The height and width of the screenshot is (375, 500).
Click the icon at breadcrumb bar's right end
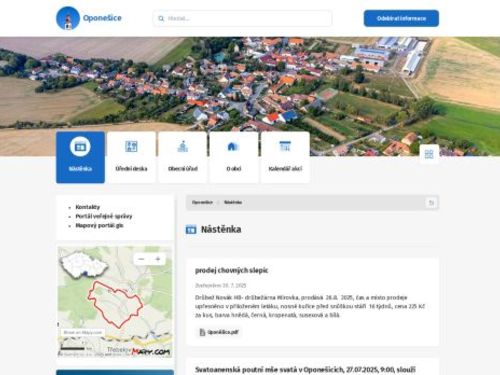431,203
